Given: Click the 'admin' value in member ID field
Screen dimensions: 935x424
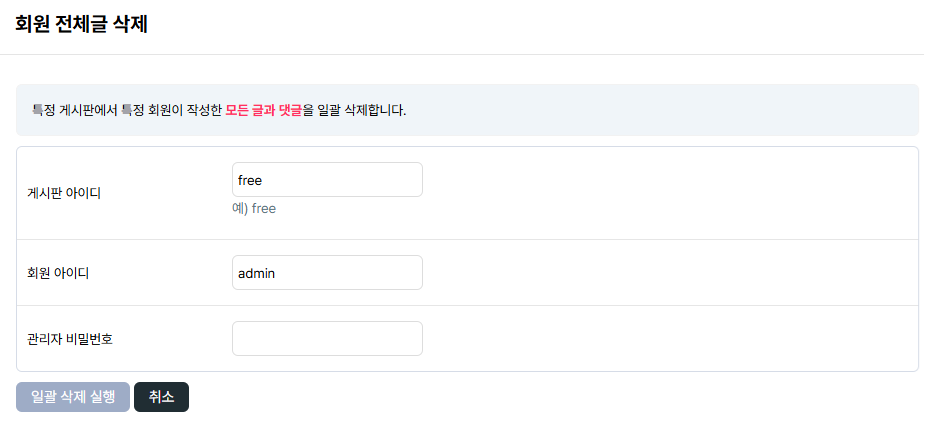Looking at the screenshot, I should (256, 273).
